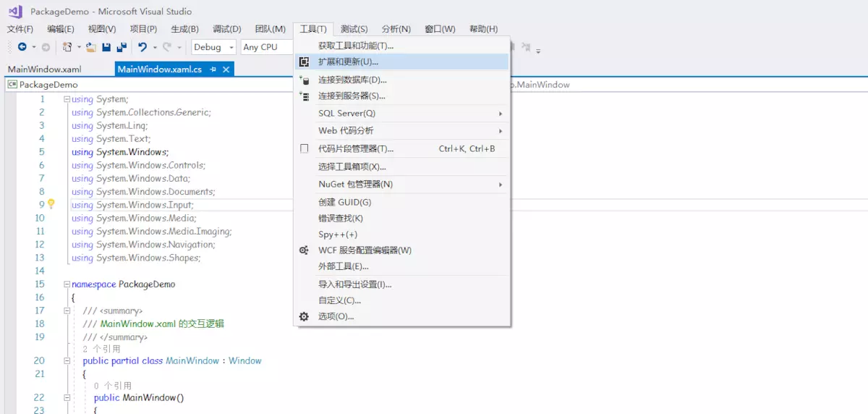
Task: Click the C# PackageDemo project icon
Action: (12, 85)
